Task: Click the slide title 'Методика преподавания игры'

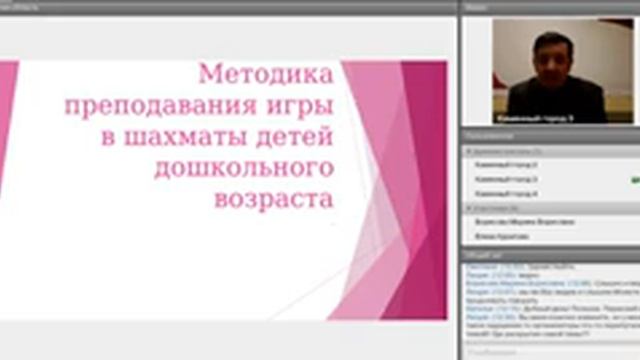Action: click(200, 90)
